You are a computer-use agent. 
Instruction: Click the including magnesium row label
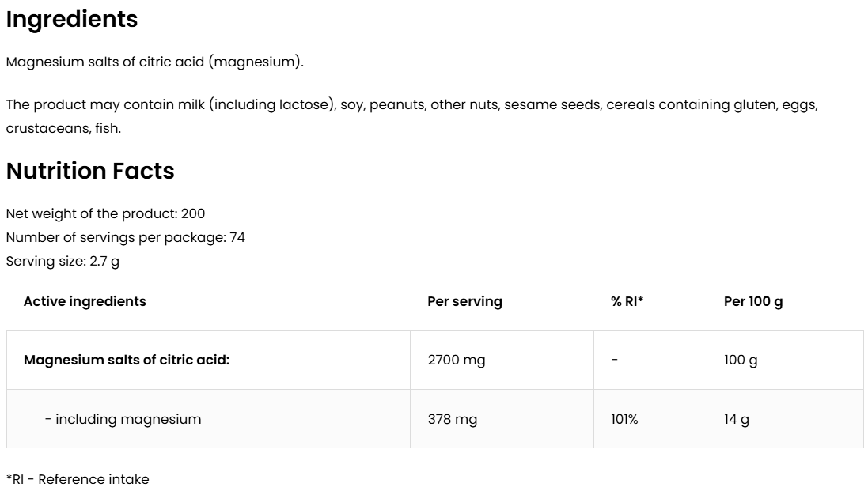pos(123,419)
